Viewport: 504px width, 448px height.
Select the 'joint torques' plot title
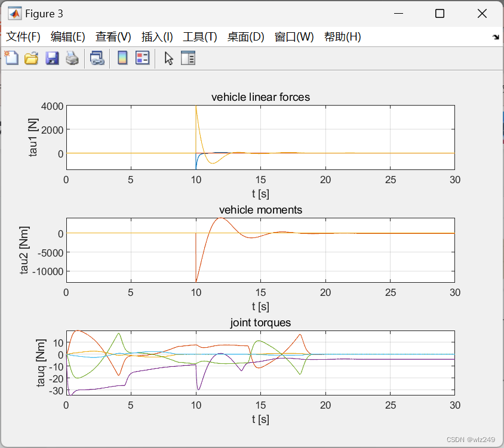pos(260,323)
